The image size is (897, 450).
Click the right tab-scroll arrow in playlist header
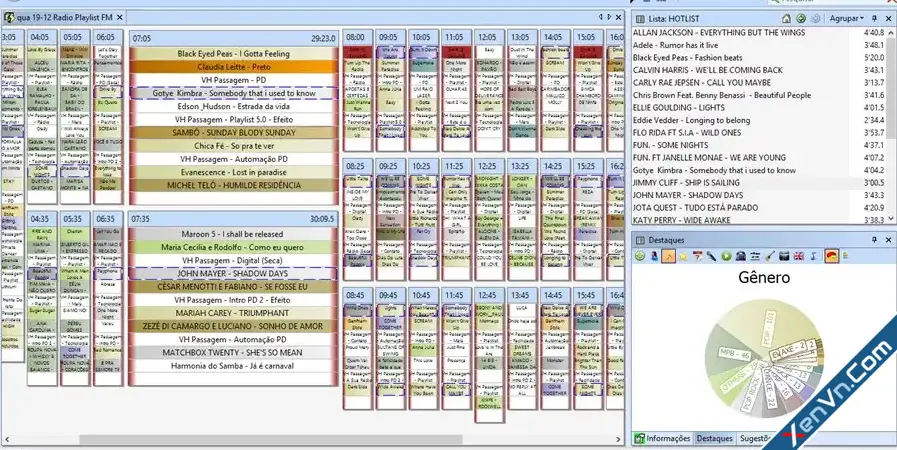[609, 17]
